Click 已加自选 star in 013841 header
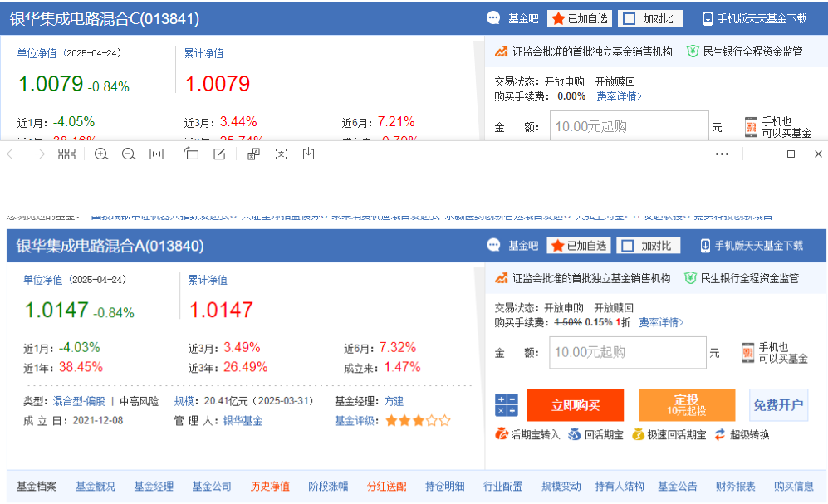Viewport: 828px width, 504px height. (x=580, y=18)
